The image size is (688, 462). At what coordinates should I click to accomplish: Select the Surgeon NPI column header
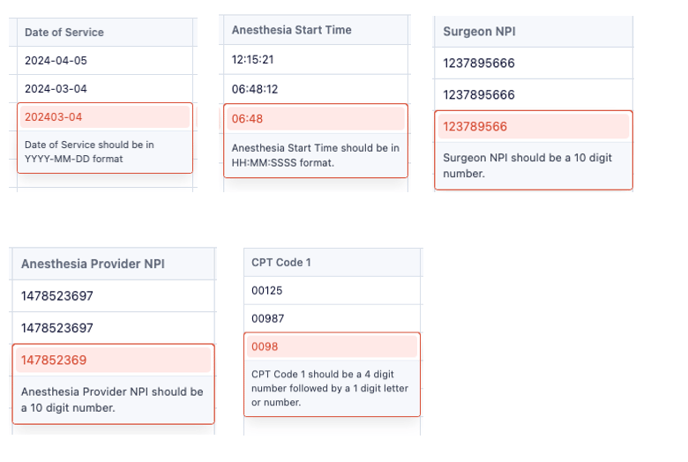(533, 32)
